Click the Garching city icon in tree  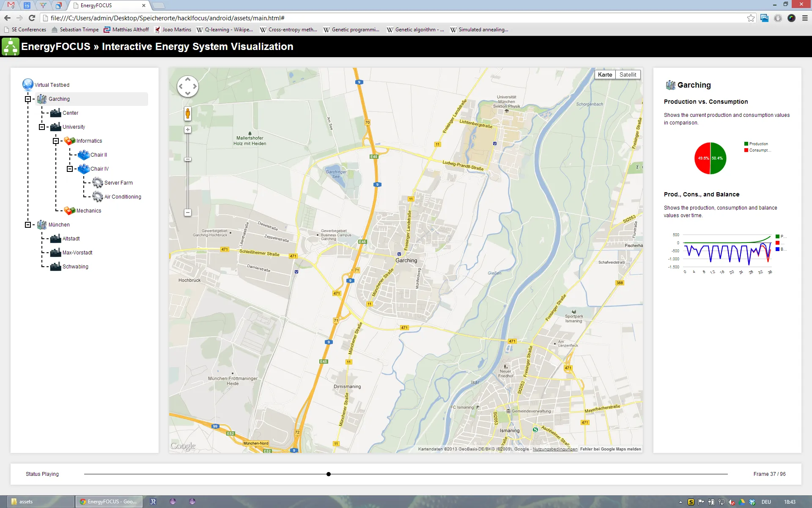pos(42,99)
